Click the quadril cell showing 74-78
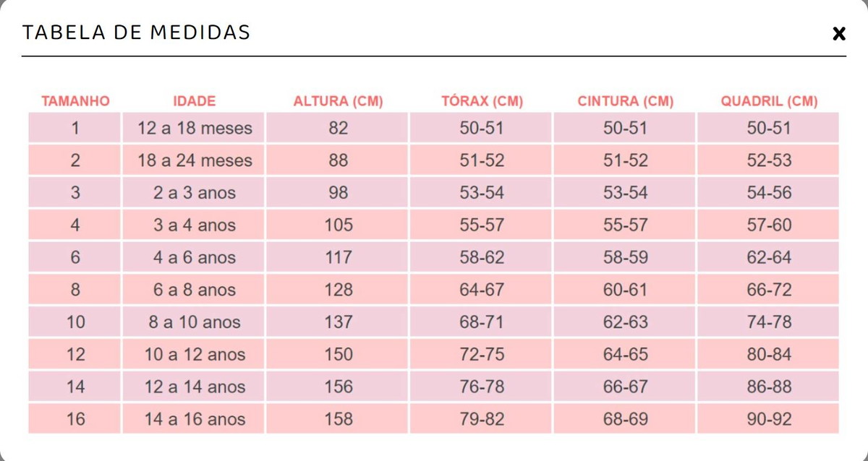Viewport: 868px width, 461px height. tap(769, 322)
